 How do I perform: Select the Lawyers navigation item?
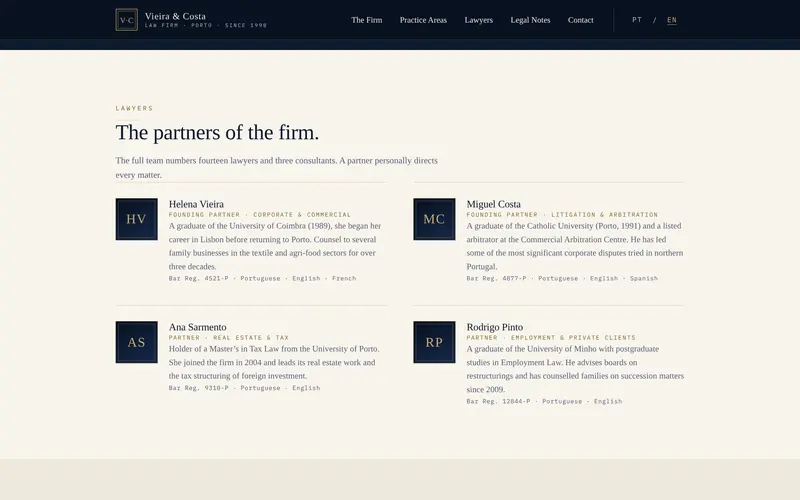[479, 20]
